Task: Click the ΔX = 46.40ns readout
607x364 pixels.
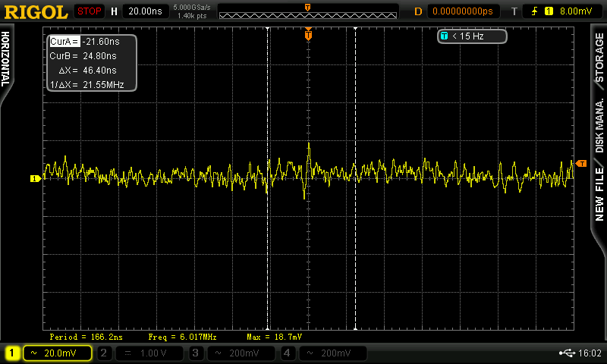Action: tap(87, 71)
